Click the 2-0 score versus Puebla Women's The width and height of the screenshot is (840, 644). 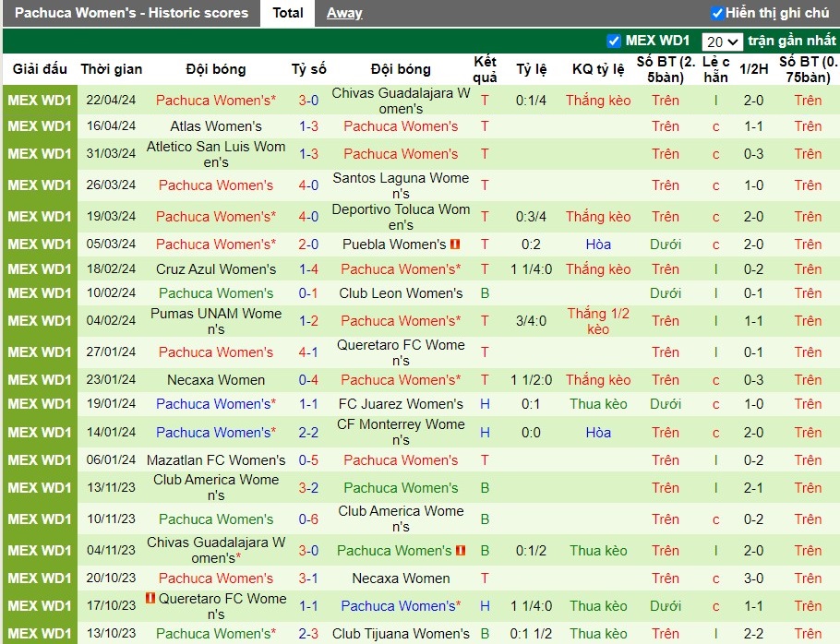(308, 244)
